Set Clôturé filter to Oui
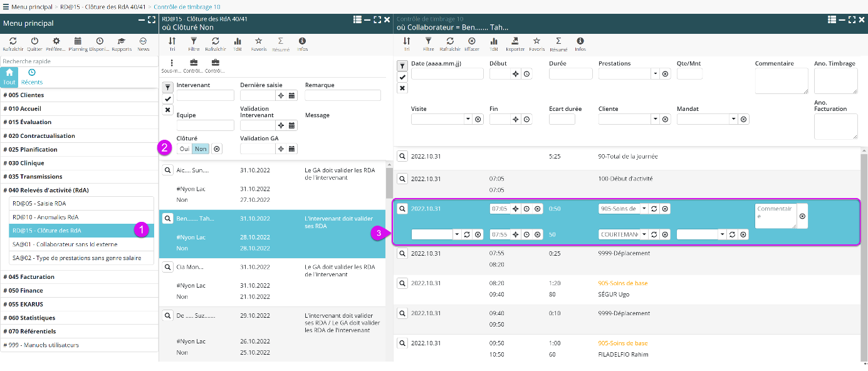 [184, 149]
